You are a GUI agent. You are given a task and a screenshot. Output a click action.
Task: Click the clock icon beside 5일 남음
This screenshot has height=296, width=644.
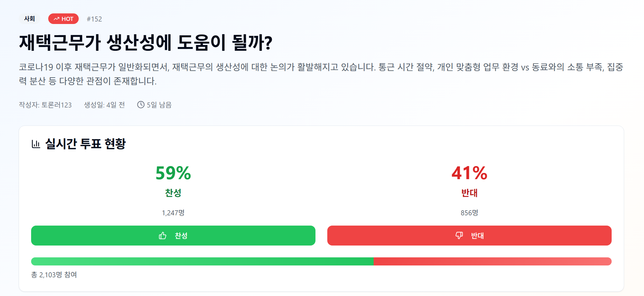click(141, 105)
